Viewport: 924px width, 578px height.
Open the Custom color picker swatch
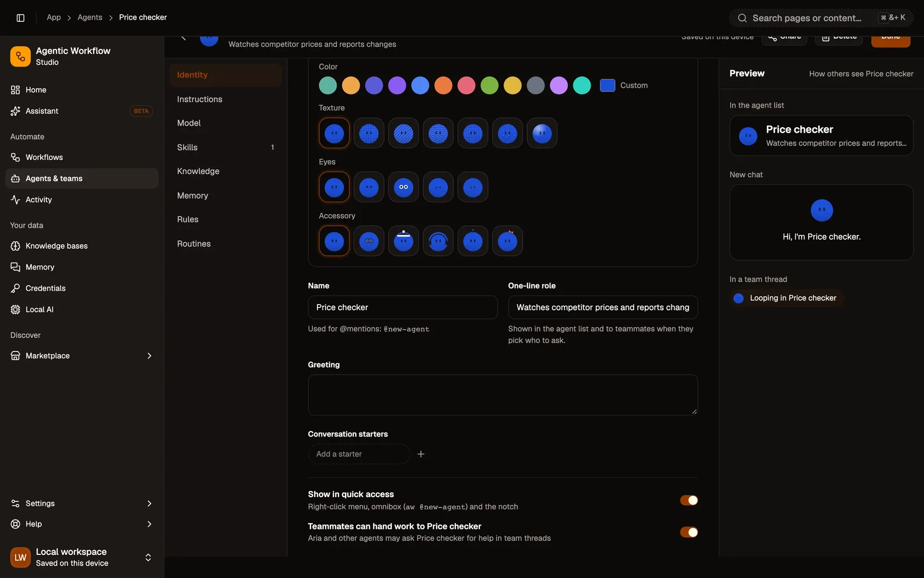(x=607, y=86)
